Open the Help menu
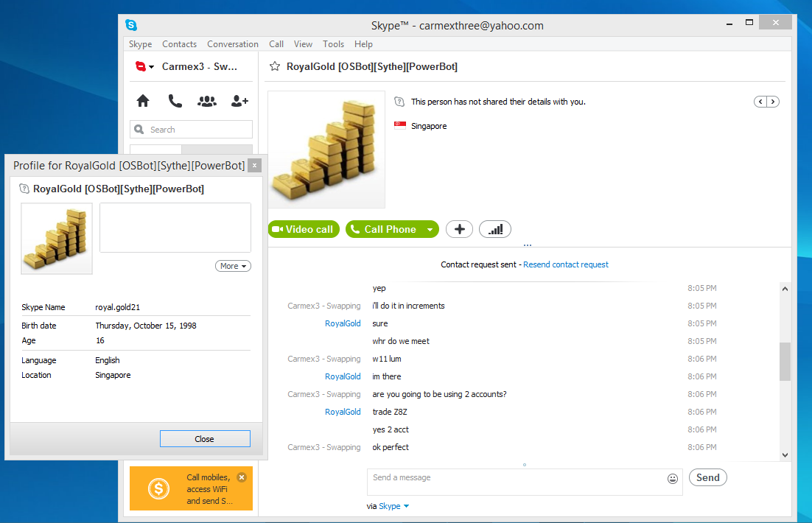 pyautogui.click(x=363, y=44)
